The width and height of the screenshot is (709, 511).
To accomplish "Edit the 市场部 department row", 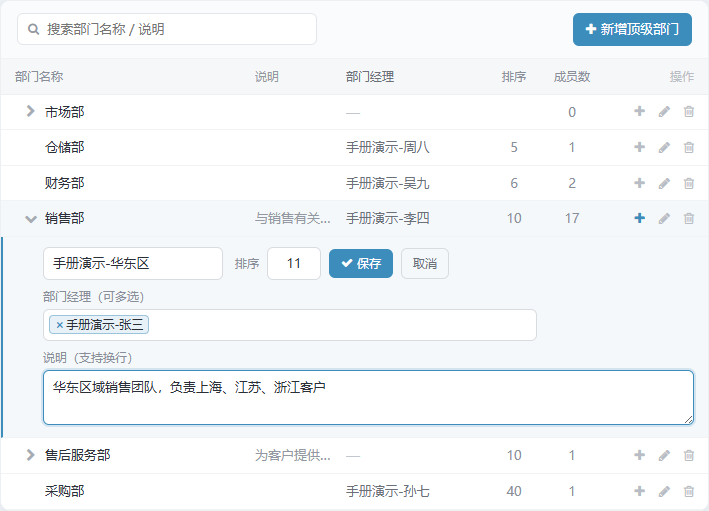I will coord(664,111).
